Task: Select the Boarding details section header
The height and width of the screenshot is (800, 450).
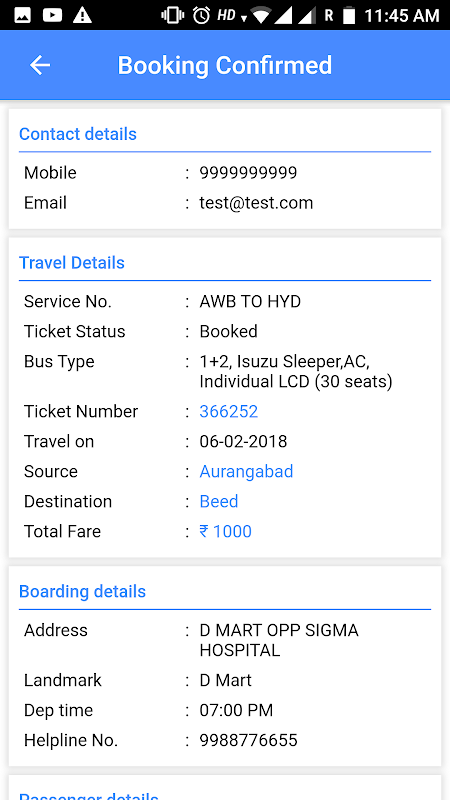Action: click(x=82, y=591)
